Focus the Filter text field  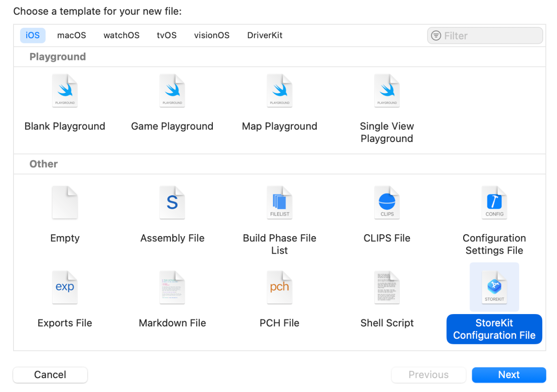(485, 36)
